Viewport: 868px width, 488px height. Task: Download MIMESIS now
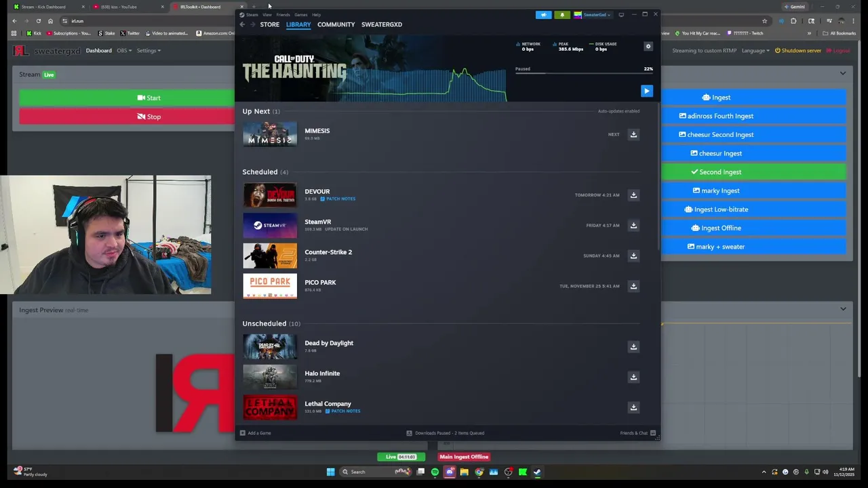pos(633,134)
